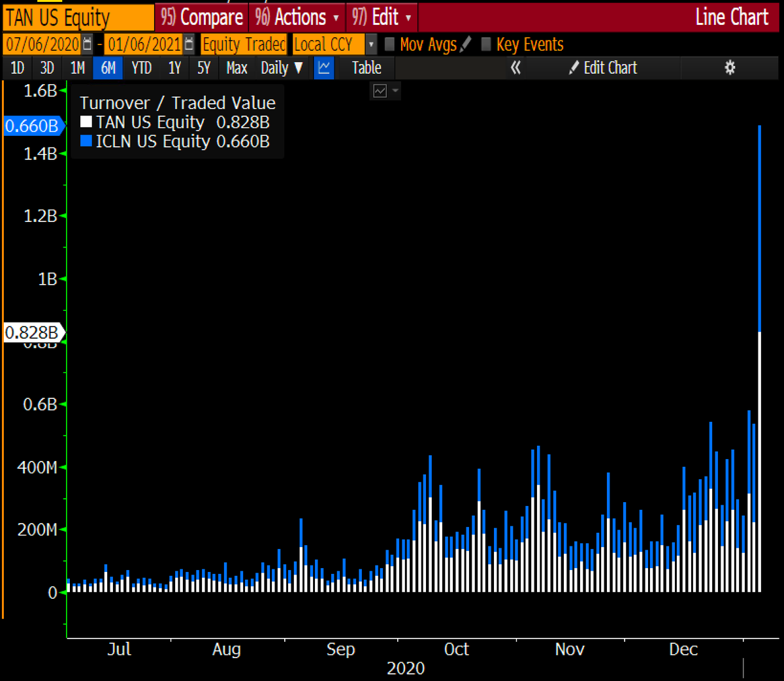Click the Mov Avgs pencil edit icon

click(465, 44)
